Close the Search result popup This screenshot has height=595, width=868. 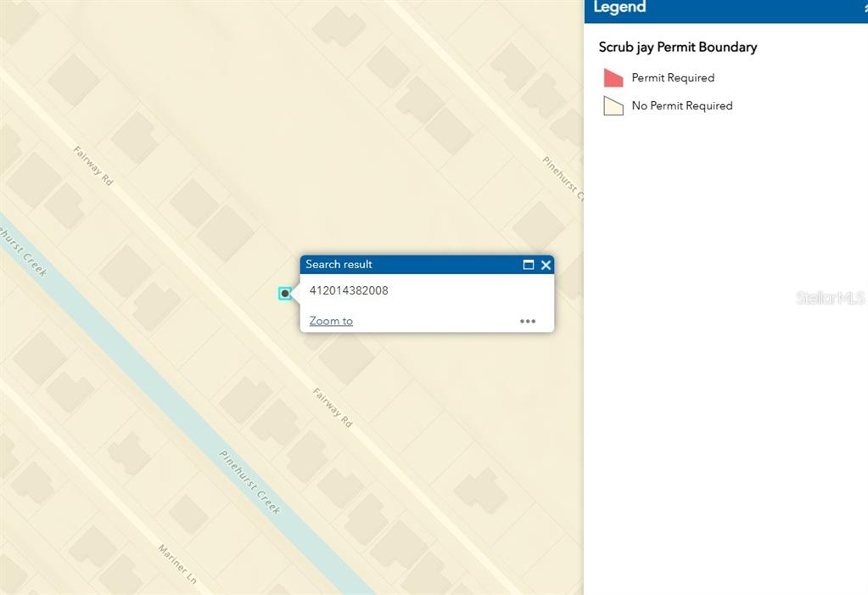546,265
